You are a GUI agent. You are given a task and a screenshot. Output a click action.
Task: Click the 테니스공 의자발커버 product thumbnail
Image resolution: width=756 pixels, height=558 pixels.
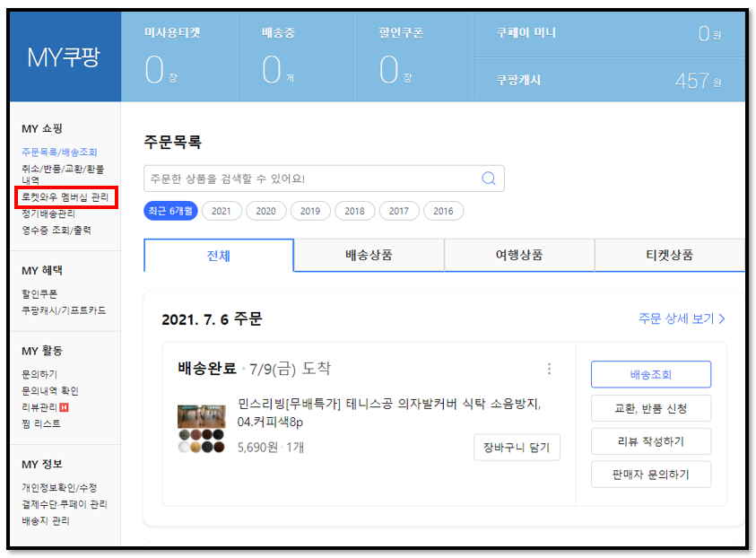coord(202,429)
